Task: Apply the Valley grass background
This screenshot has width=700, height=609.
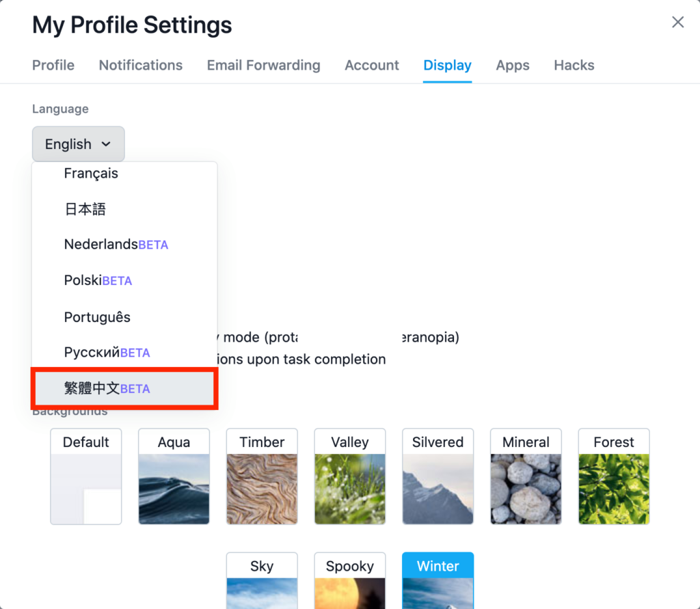Action: point(349,476)
